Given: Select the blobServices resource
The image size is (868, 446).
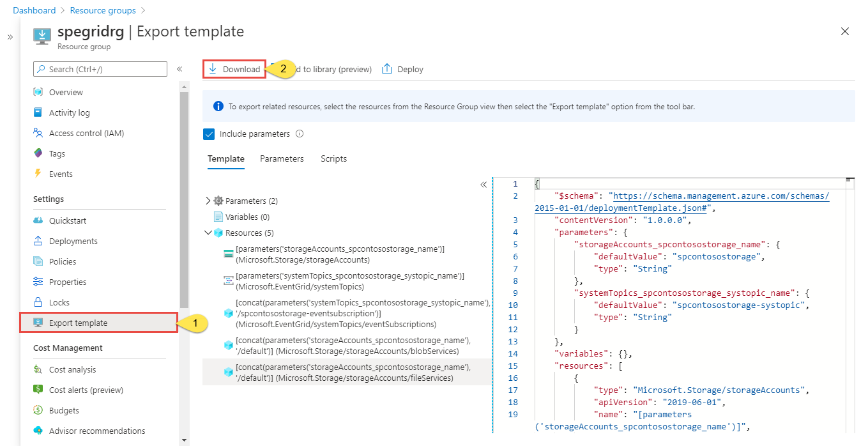Looking at the screenshot, I should pos(347,345).
